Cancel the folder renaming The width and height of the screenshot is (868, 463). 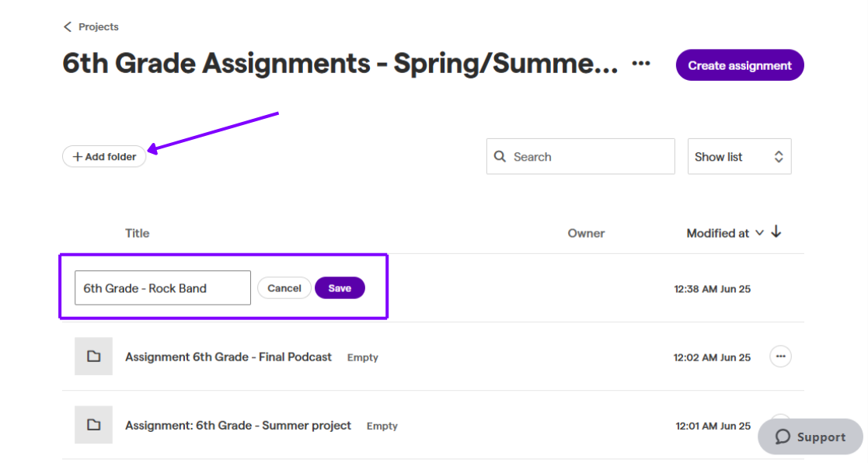[284, 288]
